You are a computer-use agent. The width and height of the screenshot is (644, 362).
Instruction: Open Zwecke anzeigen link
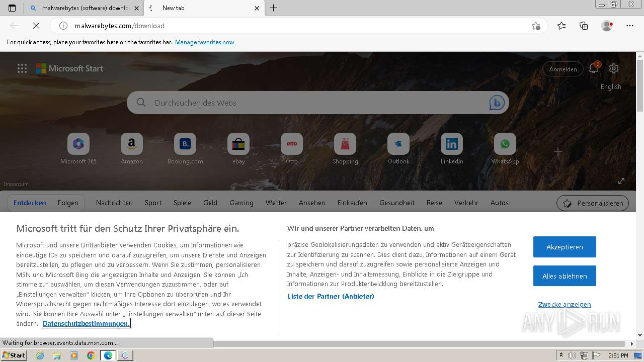point(565,305)
